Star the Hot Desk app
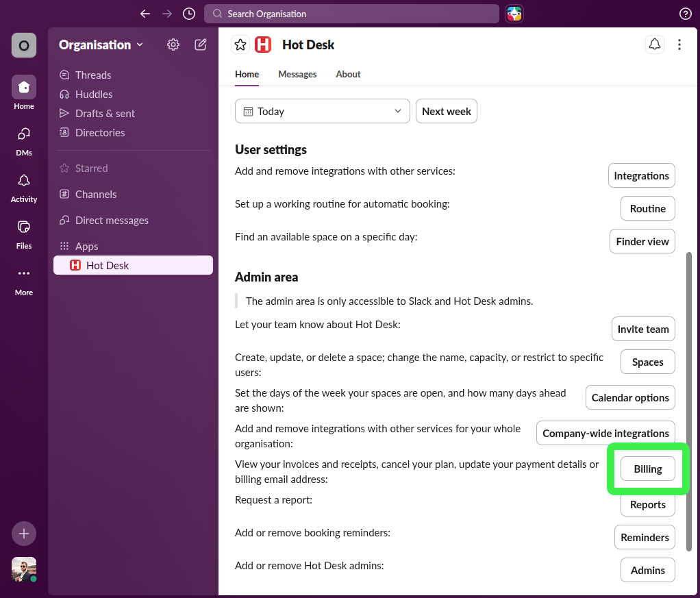 (x=240, y=44)
